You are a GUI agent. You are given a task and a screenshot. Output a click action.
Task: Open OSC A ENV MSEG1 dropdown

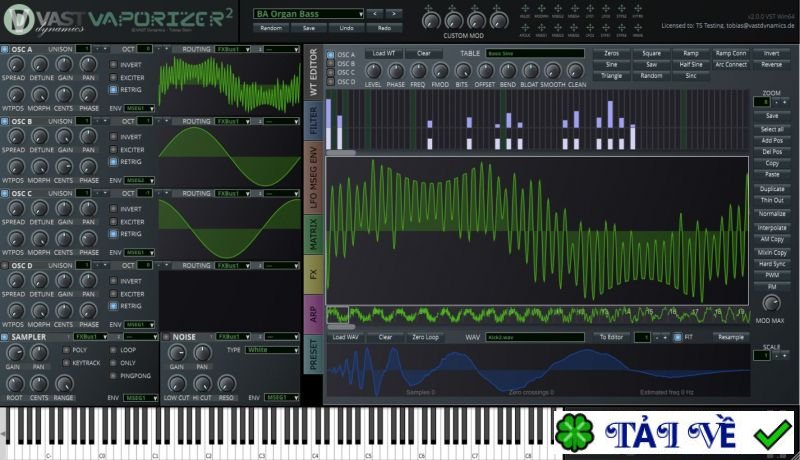[x=139, y=109]
